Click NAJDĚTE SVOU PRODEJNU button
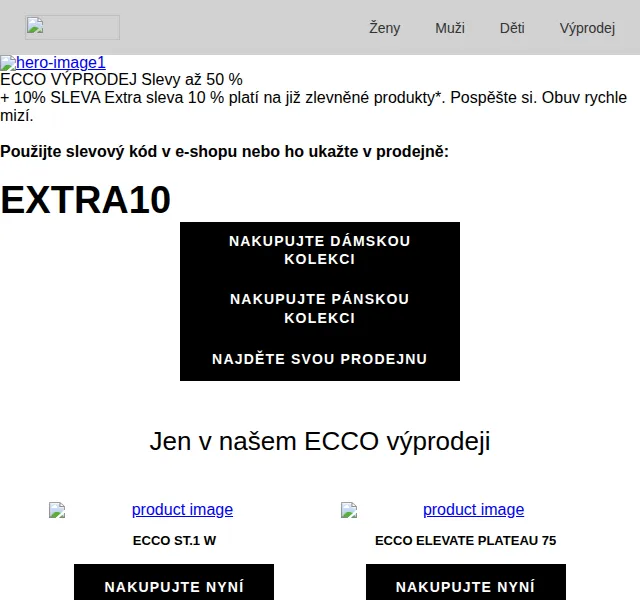The height and width of the screenshot is (600, 640). tap(320, 359)
